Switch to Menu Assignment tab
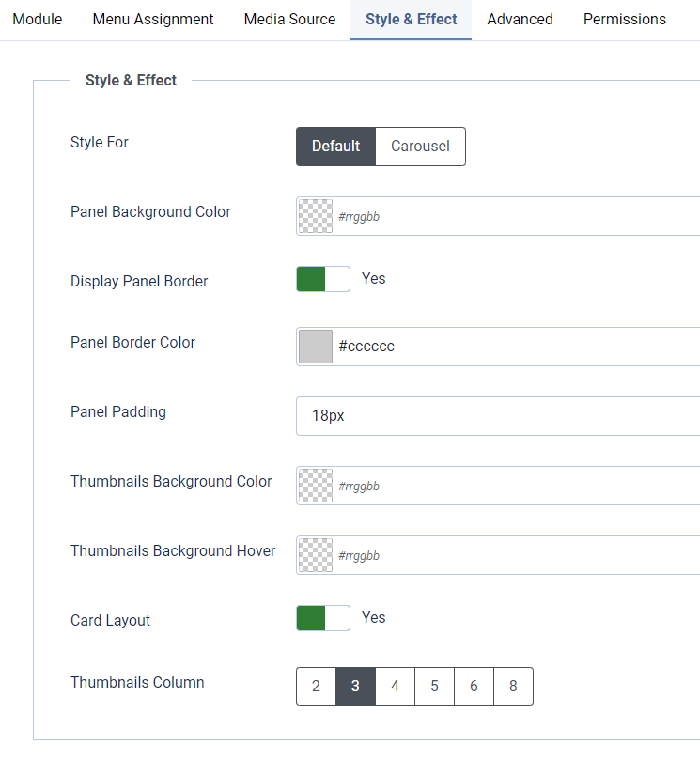 pos(153,19)
